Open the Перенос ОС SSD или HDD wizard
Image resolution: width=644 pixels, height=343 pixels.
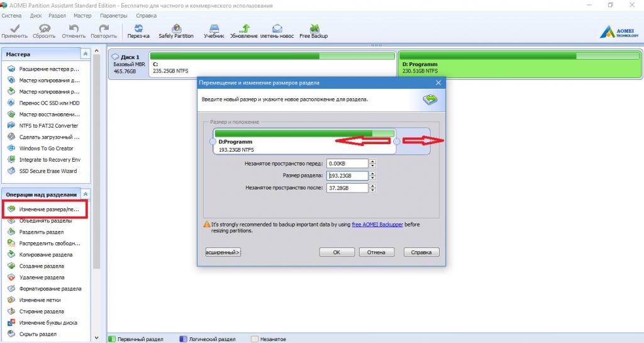click(43, 103)
